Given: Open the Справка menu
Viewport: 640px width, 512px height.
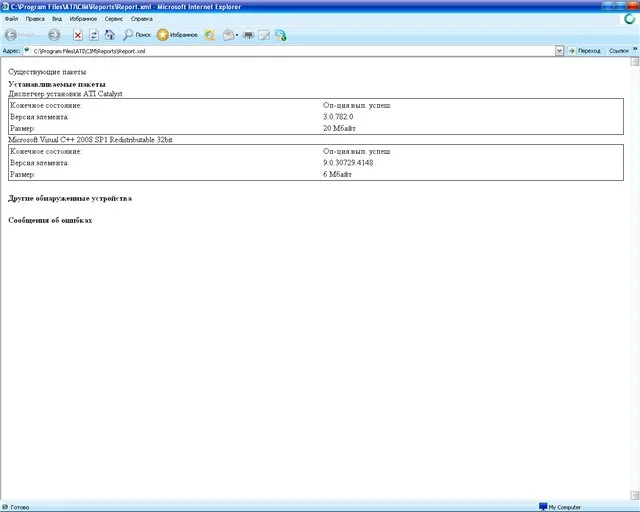Looking at the screenshot, I should [x=142, y=19].
